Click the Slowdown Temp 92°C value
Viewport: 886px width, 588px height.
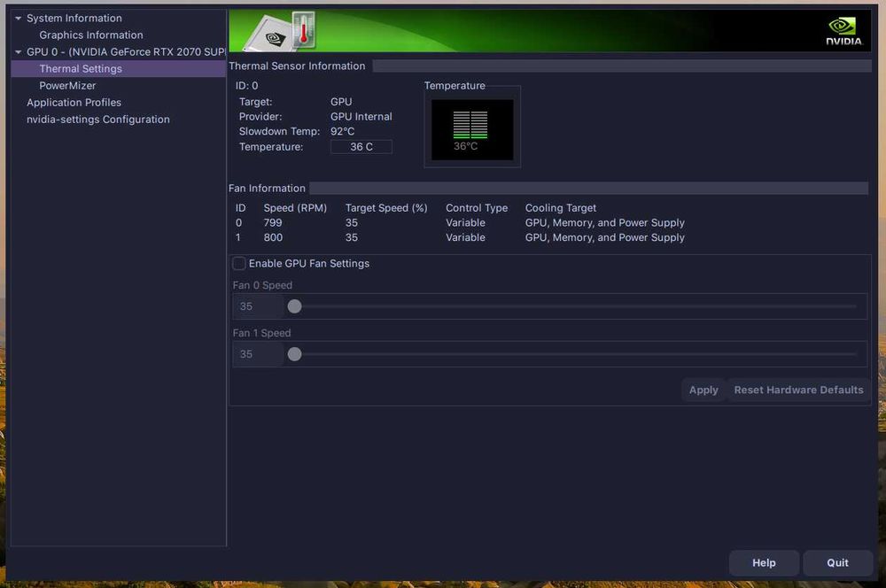(342, 131)
